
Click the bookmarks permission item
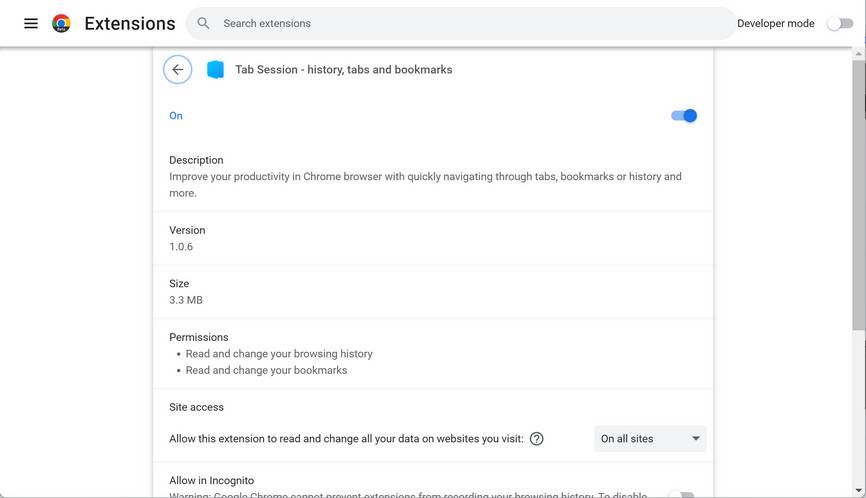pos(266,370)
